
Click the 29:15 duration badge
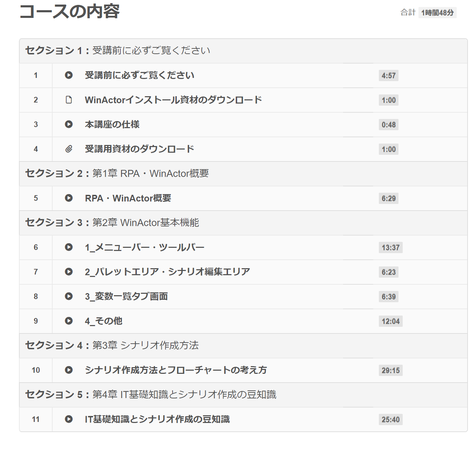[x=391, y=370]
